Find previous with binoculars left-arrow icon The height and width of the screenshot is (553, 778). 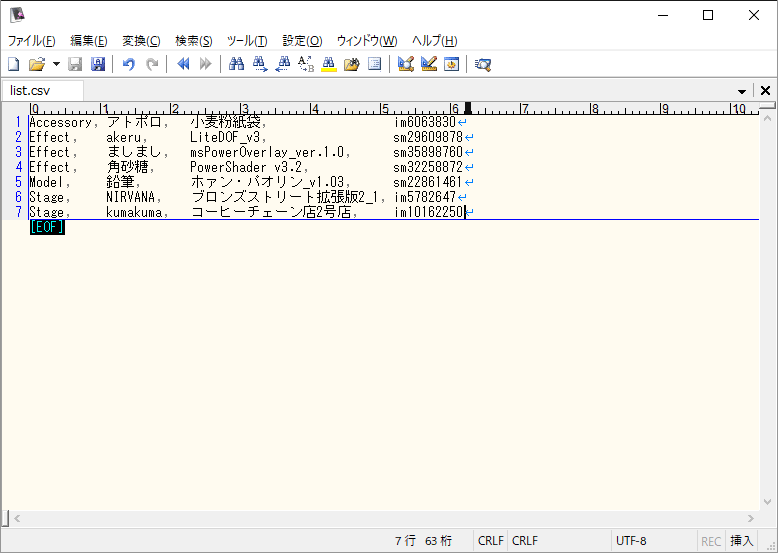pyautogui.click(x=283, y=64)
